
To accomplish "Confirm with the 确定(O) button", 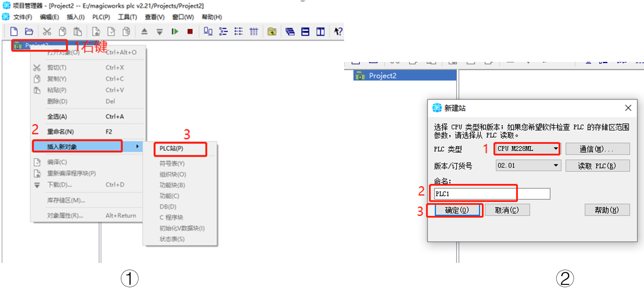I will click(457, 210).
